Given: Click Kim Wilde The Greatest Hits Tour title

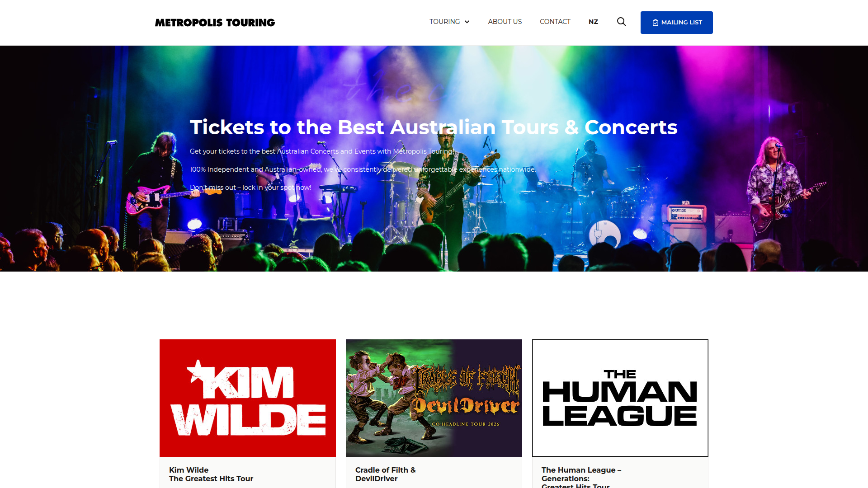Looking at the screenshot, I should click(211, 474).
